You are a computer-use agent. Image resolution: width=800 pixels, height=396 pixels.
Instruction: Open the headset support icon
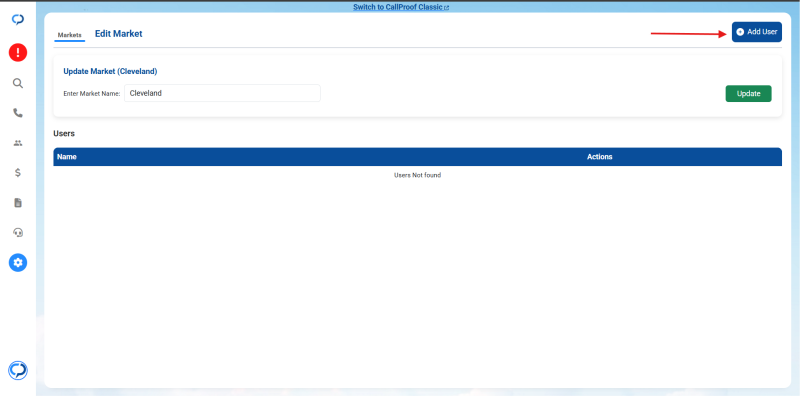(x=18, y=233)
